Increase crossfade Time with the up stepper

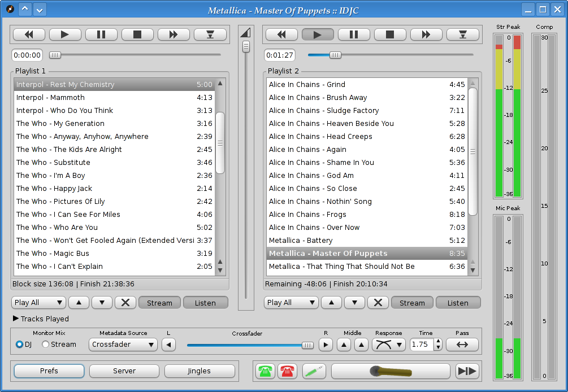click(x=439, y=341)
